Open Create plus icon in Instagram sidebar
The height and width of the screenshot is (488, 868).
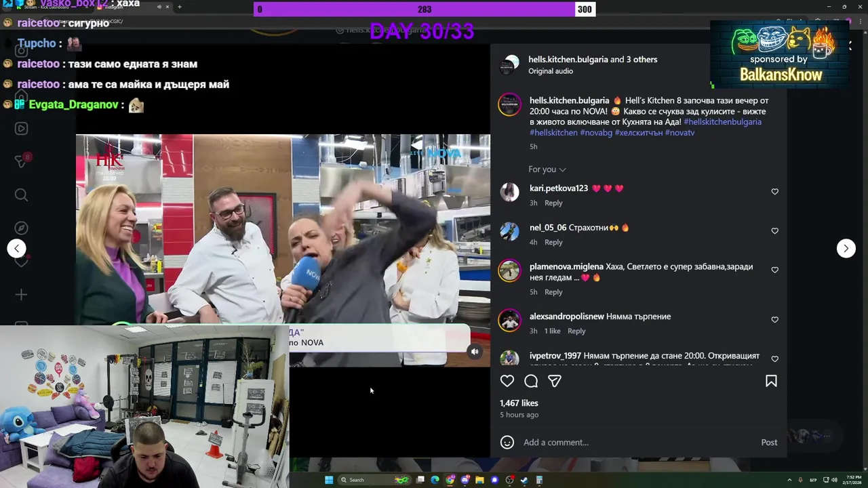(x=21, y=295)
